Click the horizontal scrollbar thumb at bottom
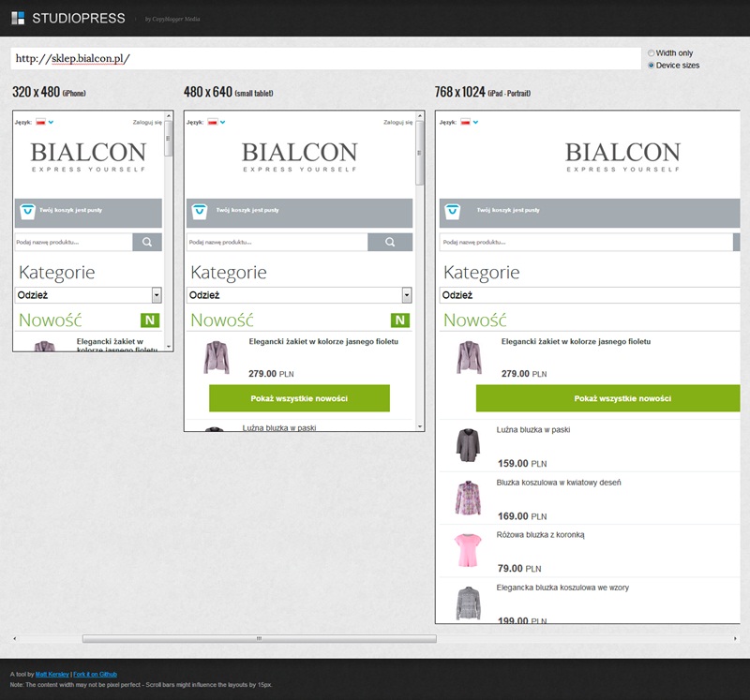Screen dimensions: 750x700 (x=259, y=639)
